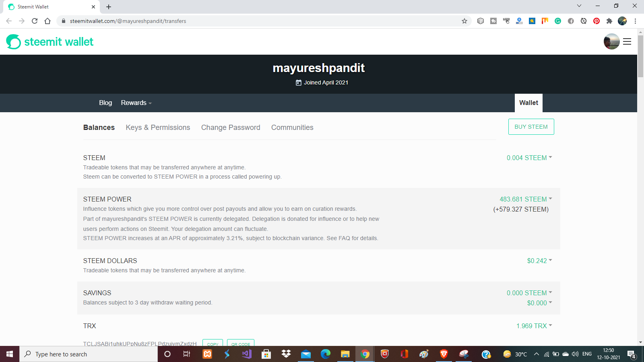
Task: Switch to the Balances tab
Action: [x=99, y=128]
